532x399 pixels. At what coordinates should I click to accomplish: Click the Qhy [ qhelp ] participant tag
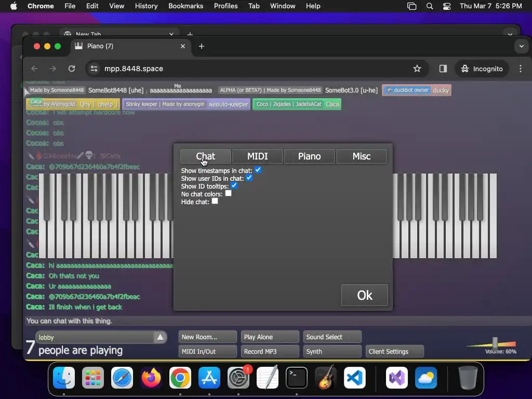pyautogui.click(x=73, y=104)
